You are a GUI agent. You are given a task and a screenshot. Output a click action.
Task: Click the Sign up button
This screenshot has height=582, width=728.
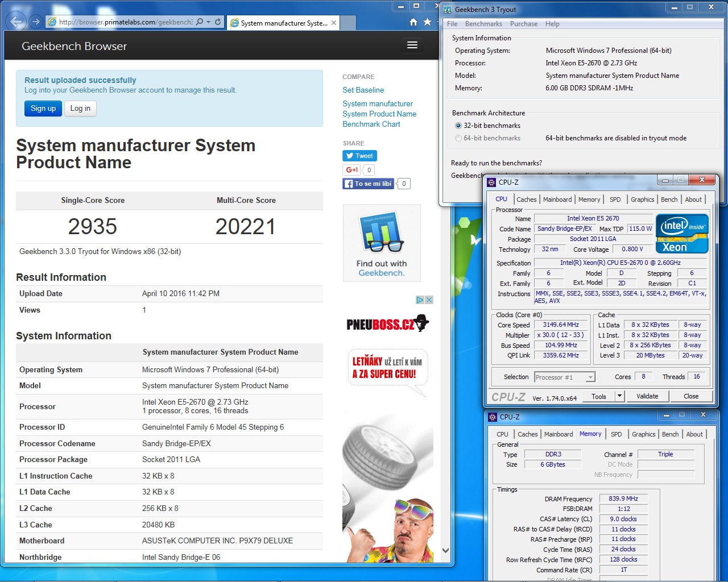[43, 109]
